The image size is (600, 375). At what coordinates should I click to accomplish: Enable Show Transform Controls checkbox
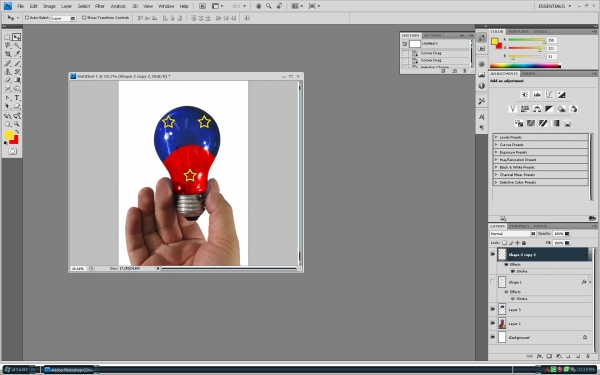pyautogui.click(x=84, y=18)
